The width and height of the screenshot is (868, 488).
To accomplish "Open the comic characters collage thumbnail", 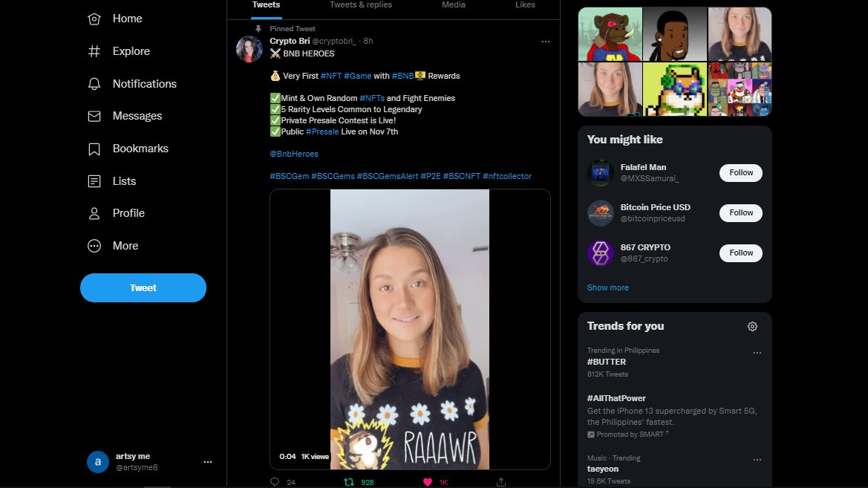I will (740, 89).
